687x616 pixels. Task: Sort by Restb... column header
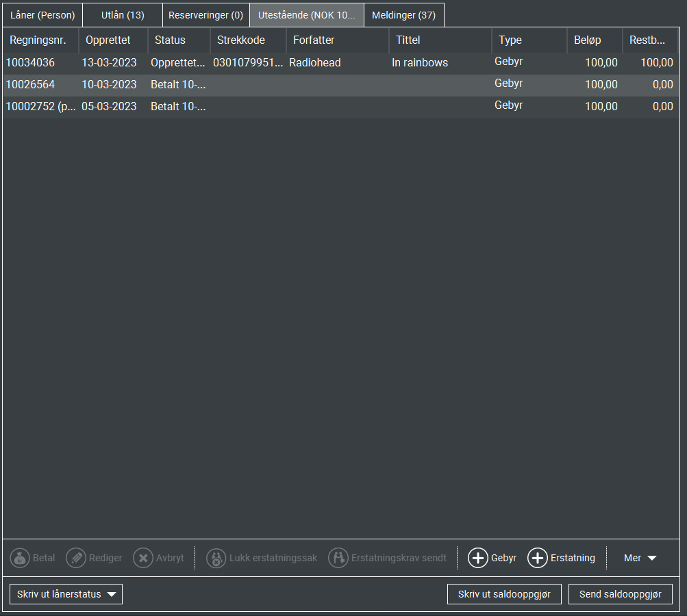click(x=650, y=40)
